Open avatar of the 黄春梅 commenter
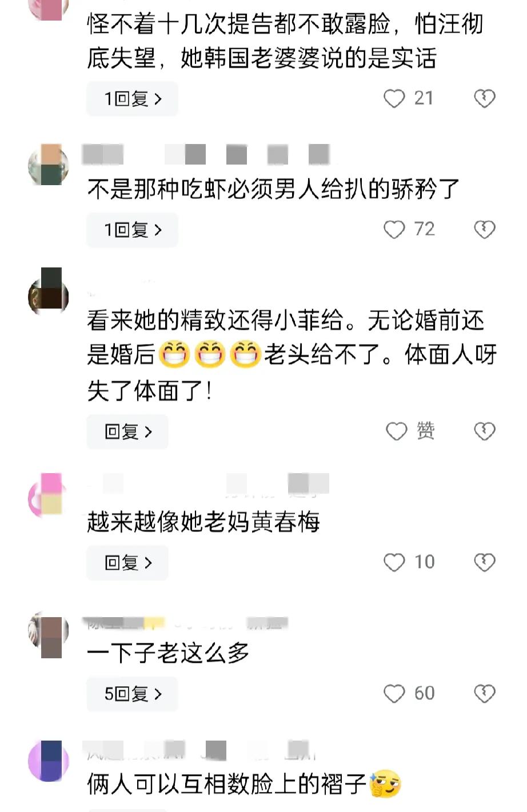The image size is (527, 812). (x=49, y=495)
